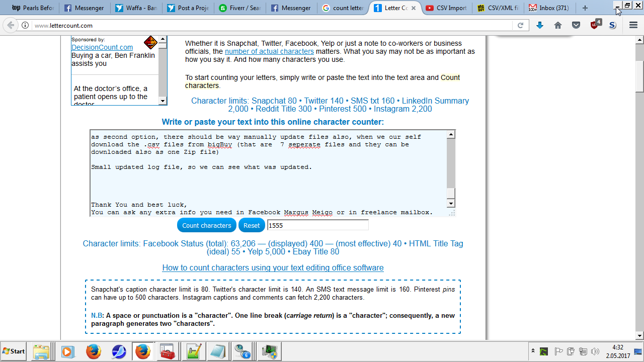644x362 pixels.
Task: Open the Firefox hamburger menu
Action: pyautogui.click(x=633, y=25)
